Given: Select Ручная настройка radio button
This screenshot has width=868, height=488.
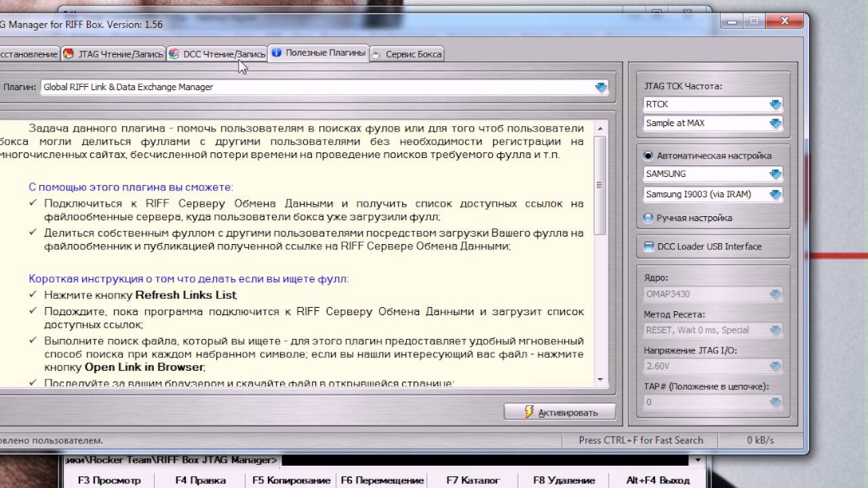Looking at the screenshot, I should [x=648, y=218].
